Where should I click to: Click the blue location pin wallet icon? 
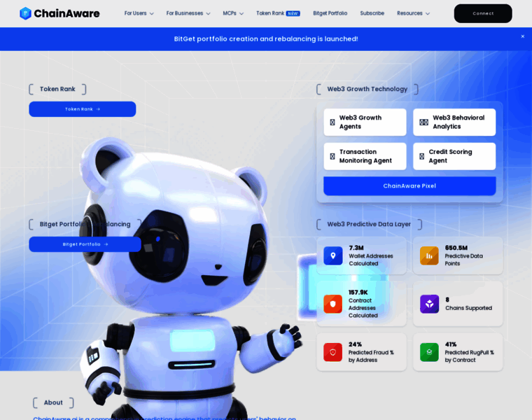click(x=332, y=255)
